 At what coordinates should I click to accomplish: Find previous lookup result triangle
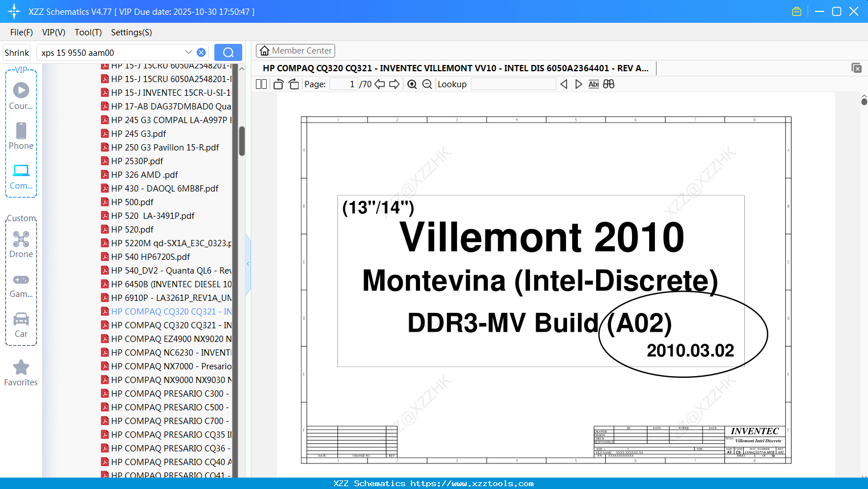point(564,84)
